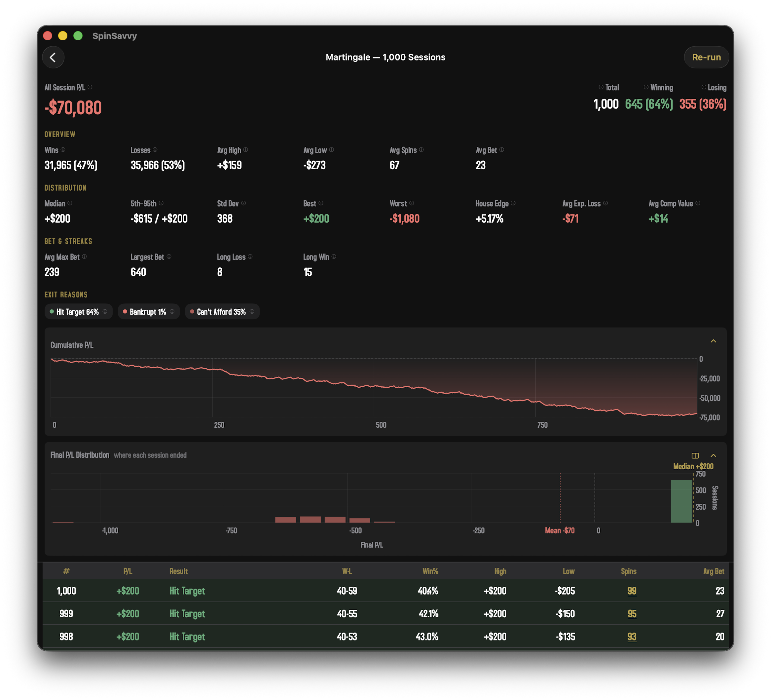This screenshot has width=771, height=700.
Task: Open info icon beside Losses
Action: [155, 150]
